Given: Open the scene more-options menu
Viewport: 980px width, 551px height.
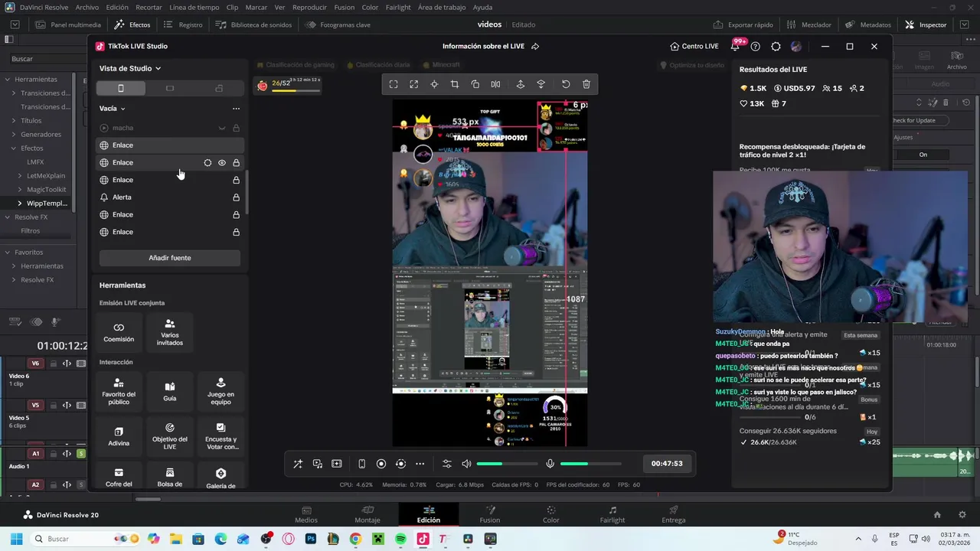Looking at the screenshot, I should coord(236,109).
